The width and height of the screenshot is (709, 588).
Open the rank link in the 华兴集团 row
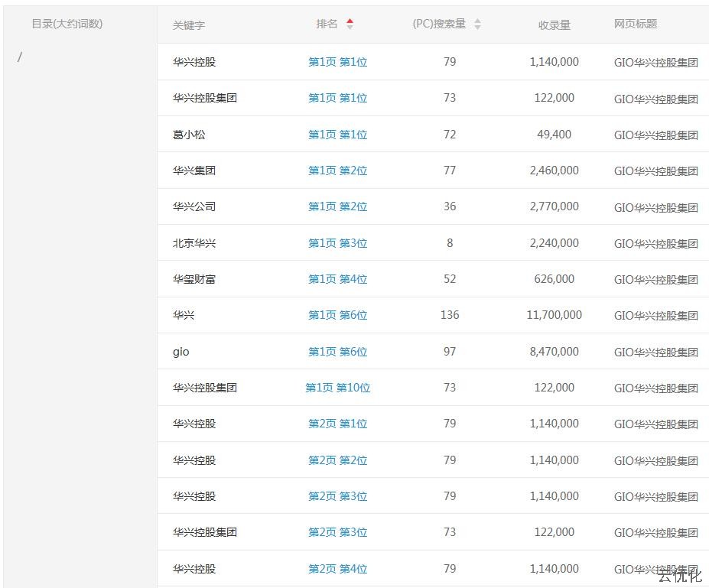338,171
